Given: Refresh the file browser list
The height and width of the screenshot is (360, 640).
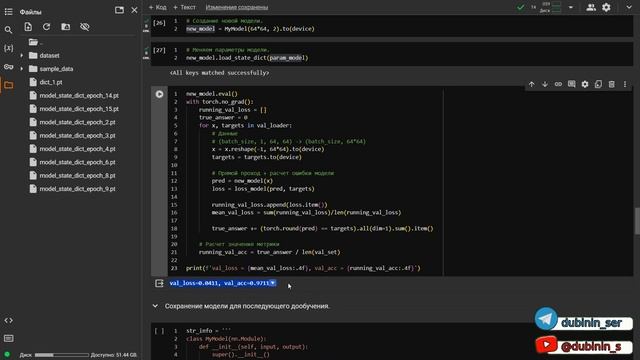Looking at the screenshot, I should [47, 27].
